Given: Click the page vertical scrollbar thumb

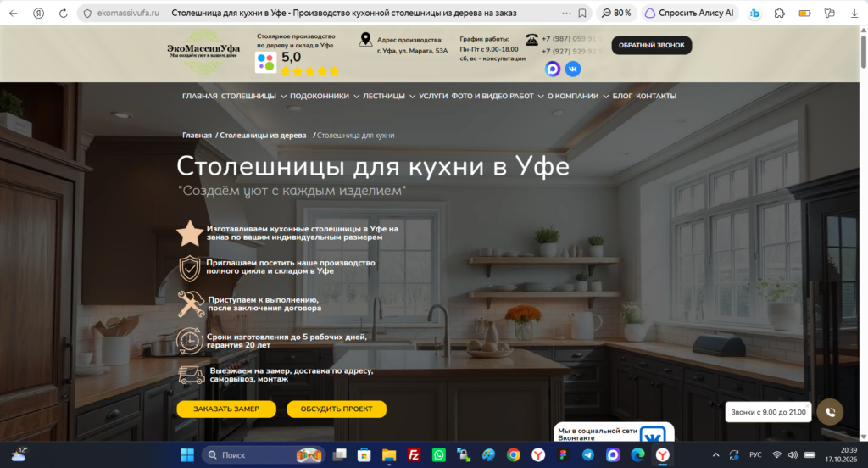Looking at the screenshot, I should pos(863,52).
